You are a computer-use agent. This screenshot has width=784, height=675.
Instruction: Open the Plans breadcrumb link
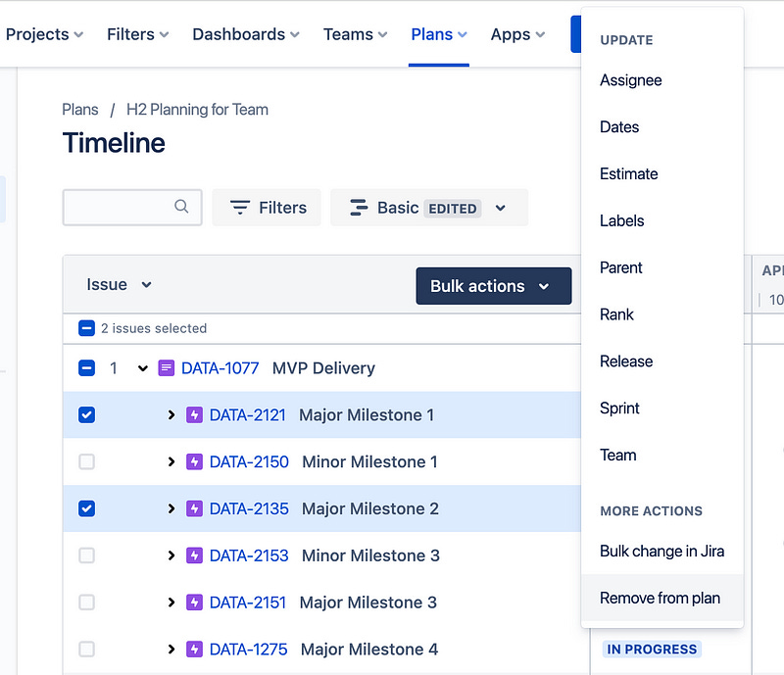pyautogui.click(x=80, y=110)
